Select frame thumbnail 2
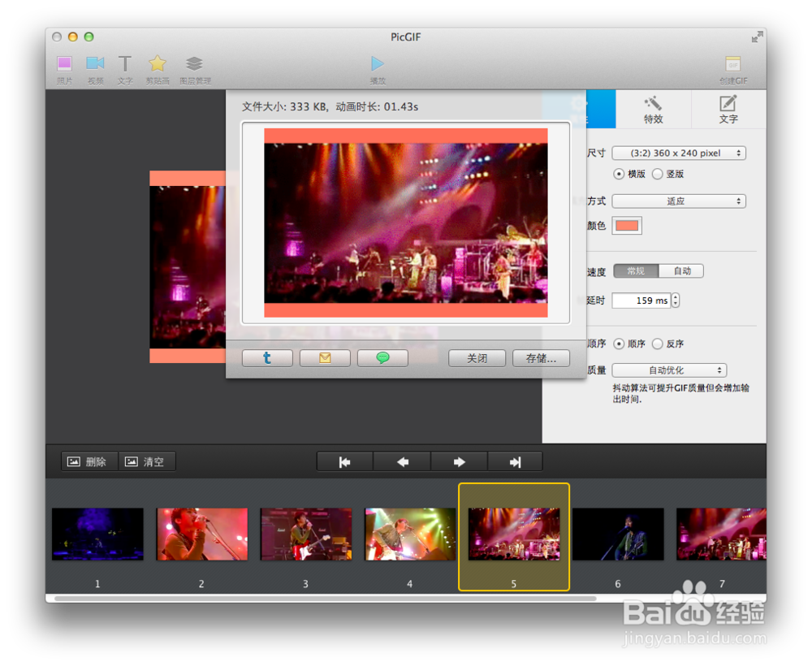Image resolution: width=812 pixels, height=666 pixels. [x=202, y=534]
